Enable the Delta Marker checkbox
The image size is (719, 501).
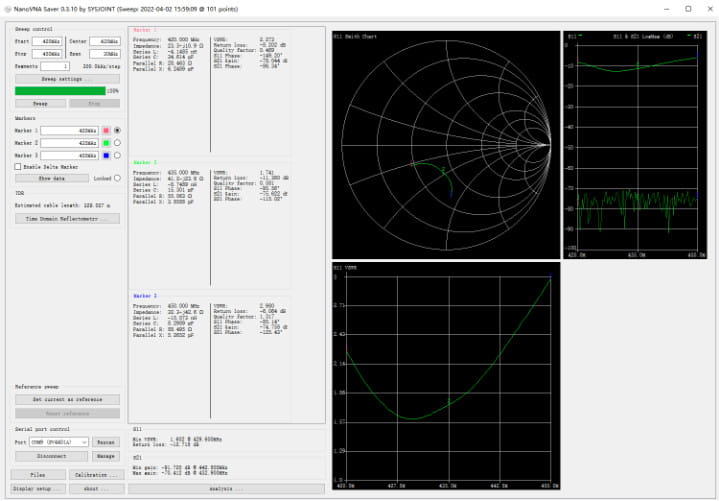click(19, 167)
